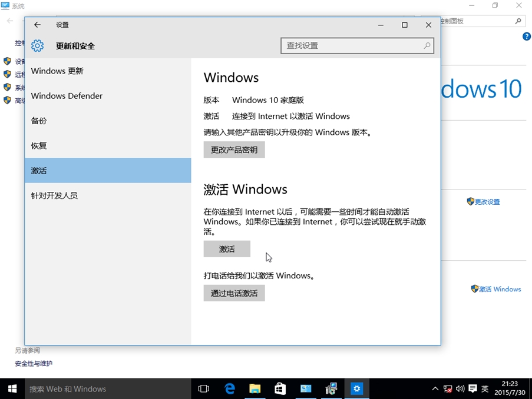The image size is (532, 399).
Task: Show hidden tray icons chevron
Action: coord(435,389)
